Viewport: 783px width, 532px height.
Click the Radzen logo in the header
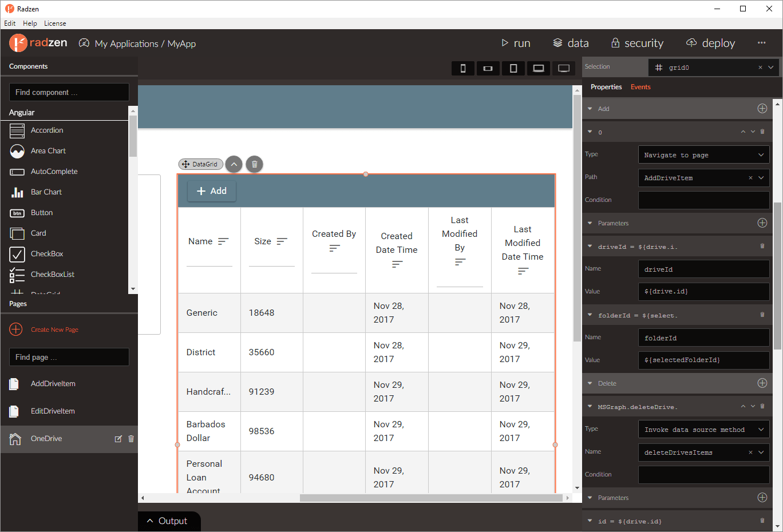coord(38,43)
